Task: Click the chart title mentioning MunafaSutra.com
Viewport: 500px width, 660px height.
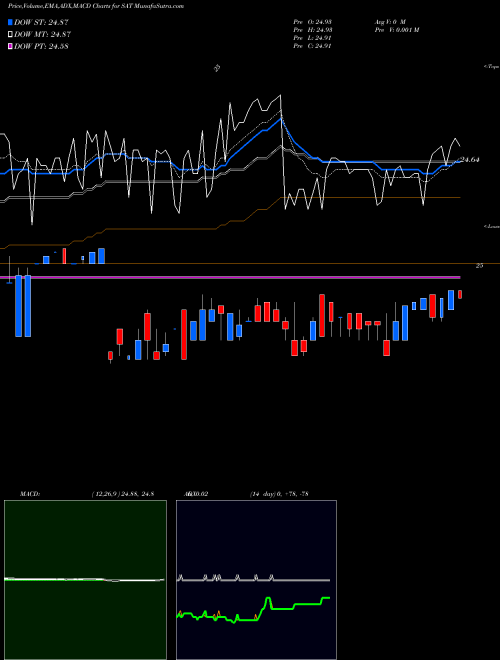Action: coord(96,6)
